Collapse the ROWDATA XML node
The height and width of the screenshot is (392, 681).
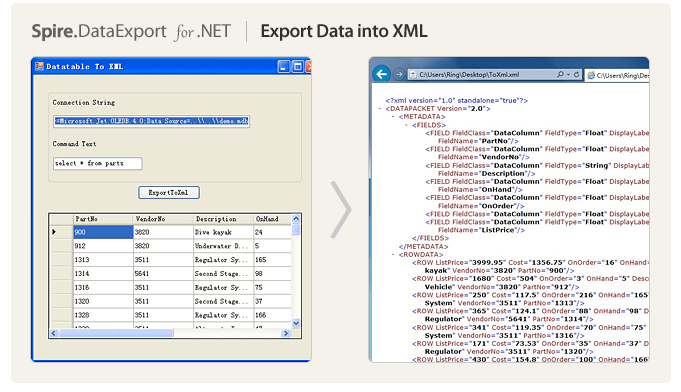tap(393, 255)
